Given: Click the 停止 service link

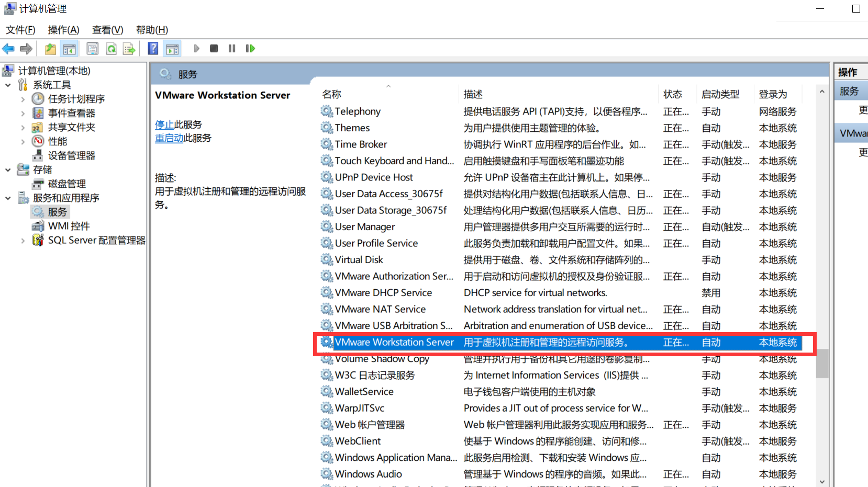Looking at the screenshot, I should (164, 124).
